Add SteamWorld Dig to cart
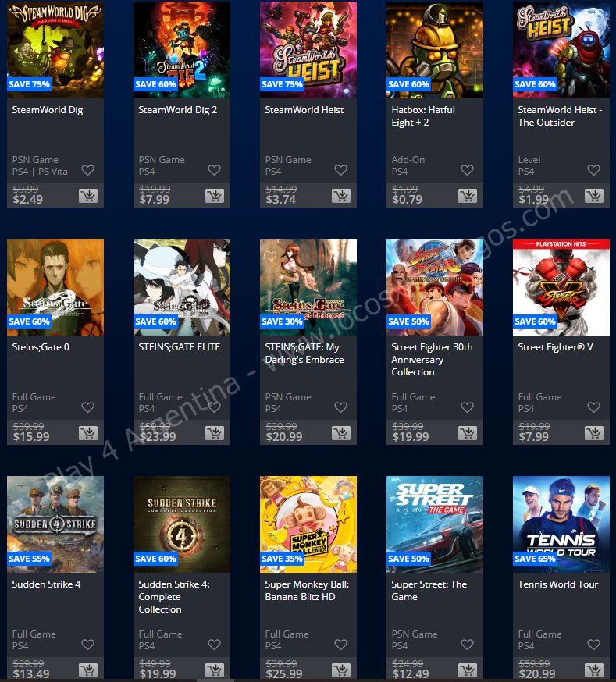616x682 pixels. pyautogui.click(x=88, y=196)
